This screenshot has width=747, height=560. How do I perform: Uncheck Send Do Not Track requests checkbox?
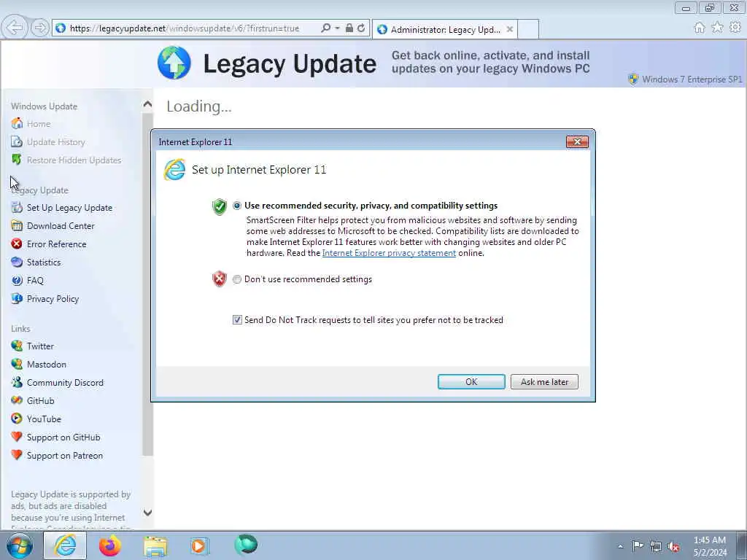[237, 320]
